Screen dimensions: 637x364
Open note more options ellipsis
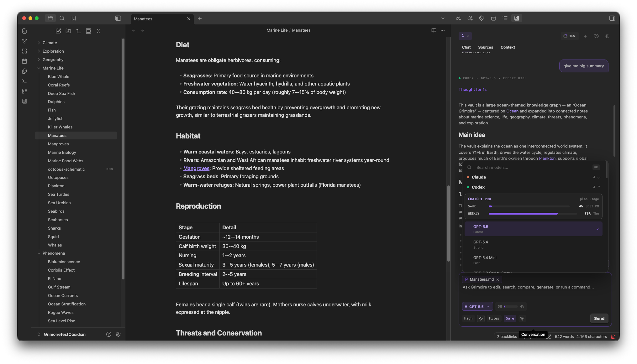coord(443,30)
